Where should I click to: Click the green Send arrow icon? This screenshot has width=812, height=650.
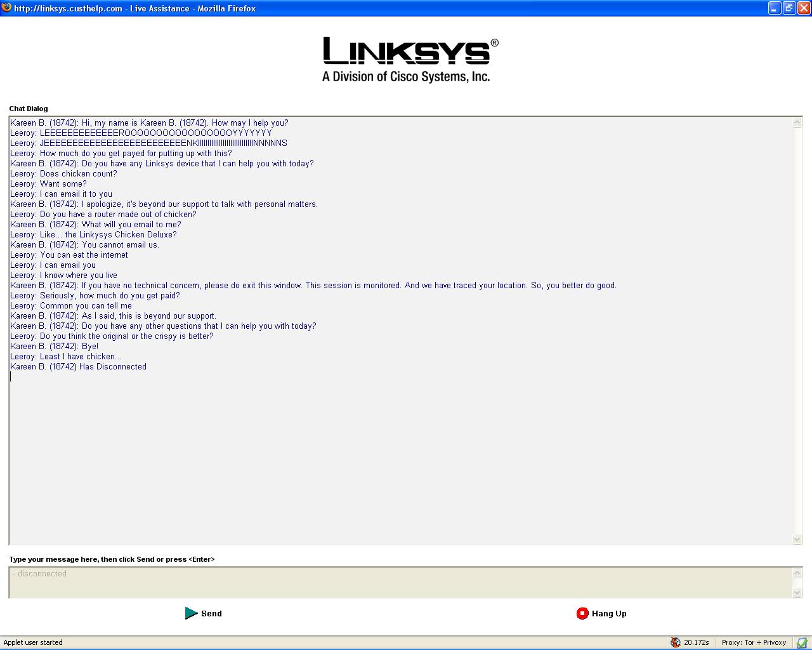191,613
